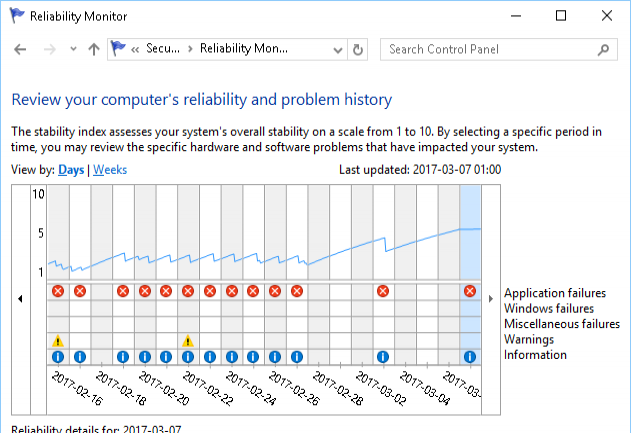The width and height of the screenshot is (631, 433).
Task: Open application failure on 2017-03-03
Action: pyautogui.click(x=383, y=291)
